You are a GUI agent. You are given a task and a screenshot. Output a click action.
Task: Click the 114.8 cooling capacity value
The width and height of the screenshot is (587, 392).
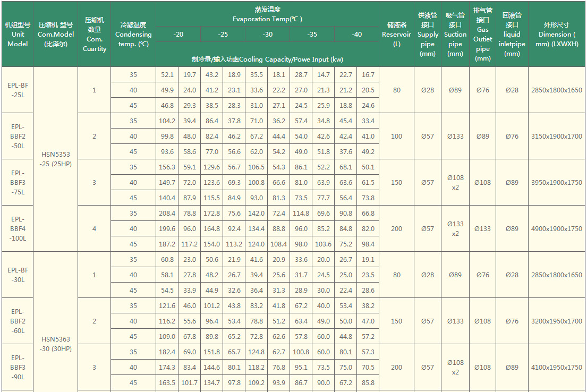pos(301,213)
